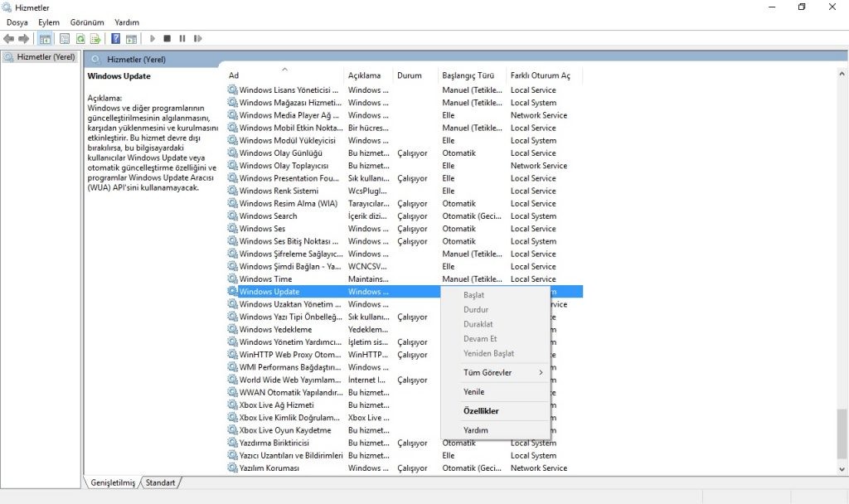
Task: Click gear icon beside Windows Time
Action: pyautogui.click(x=233, y=279)
